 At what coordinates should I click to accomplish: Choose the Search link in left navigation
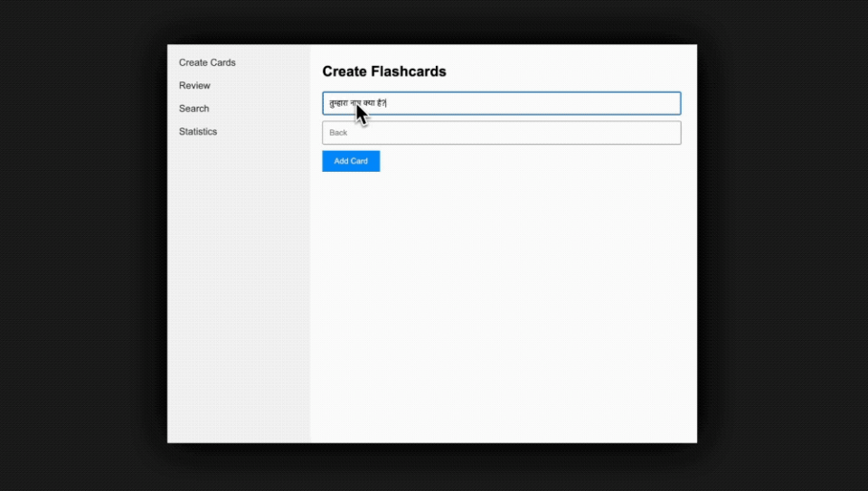193,109
